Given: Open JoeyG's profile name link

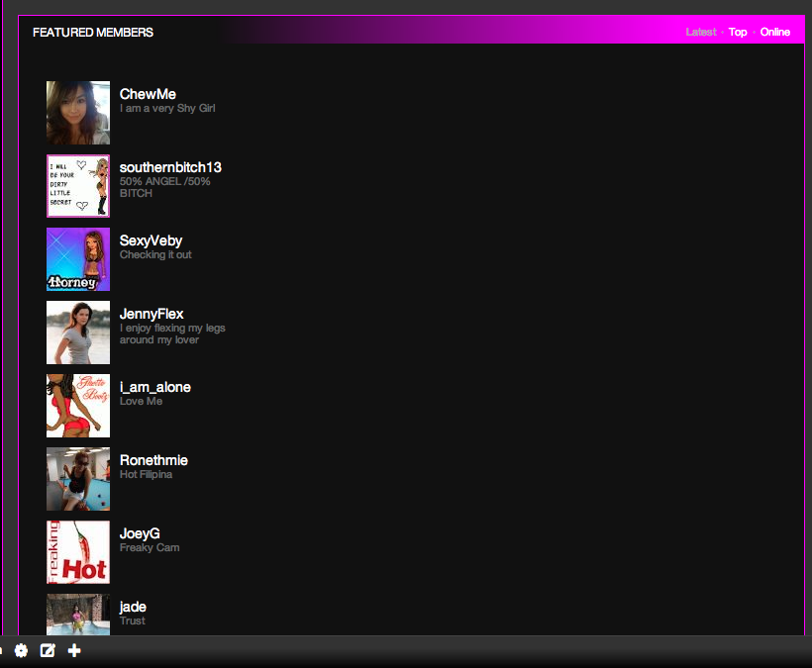Looking at the screenshot, I should point(140,533).
